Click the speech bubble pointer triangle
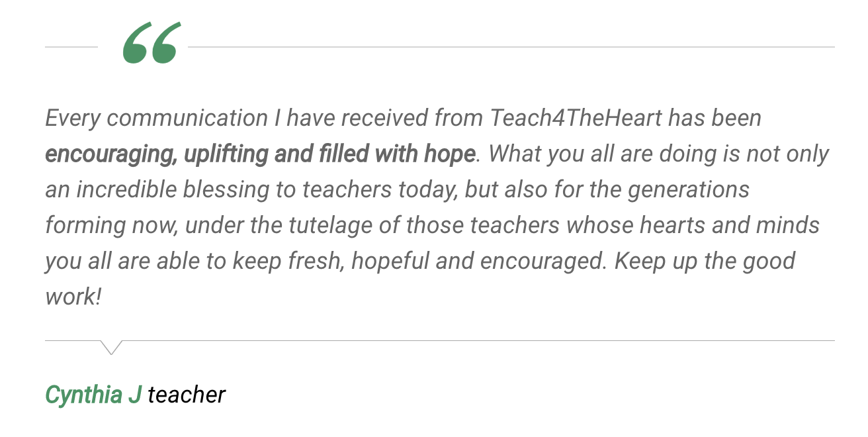868x437 pixels. tap(111, 348)
